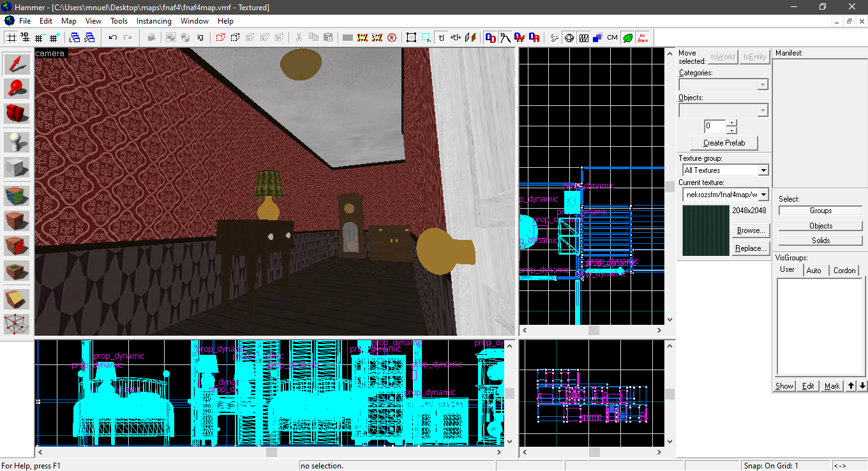Click the displacement mask blue squares icon

coord(598,38)
